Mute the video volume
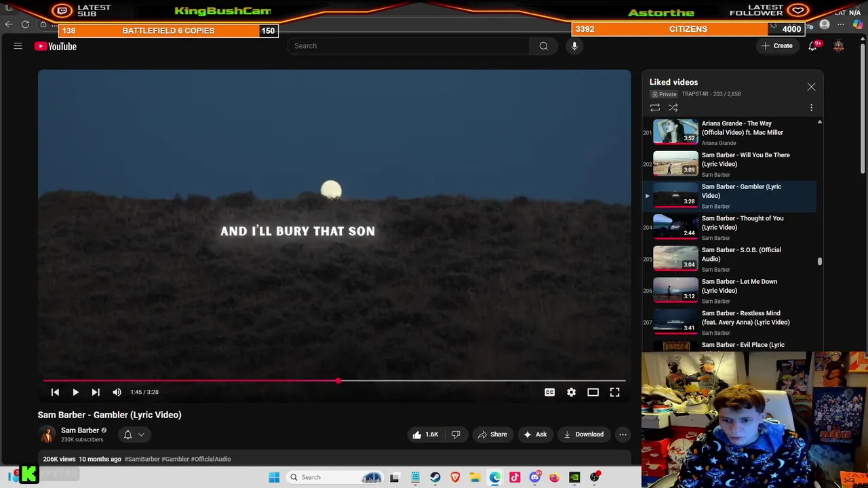This screenshot has width=868, height=488. click(x=117, y=392)
